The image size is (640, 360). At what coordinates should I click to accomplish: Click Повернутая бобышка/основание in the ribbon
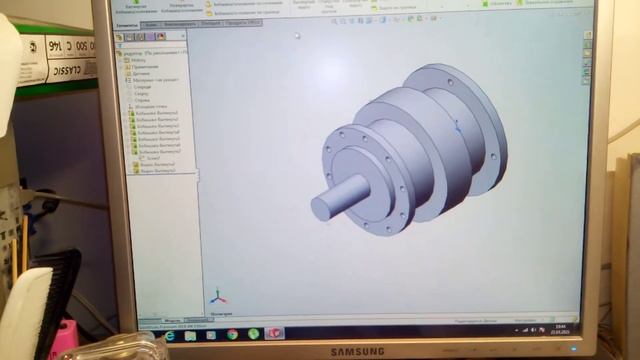point(181,7)
